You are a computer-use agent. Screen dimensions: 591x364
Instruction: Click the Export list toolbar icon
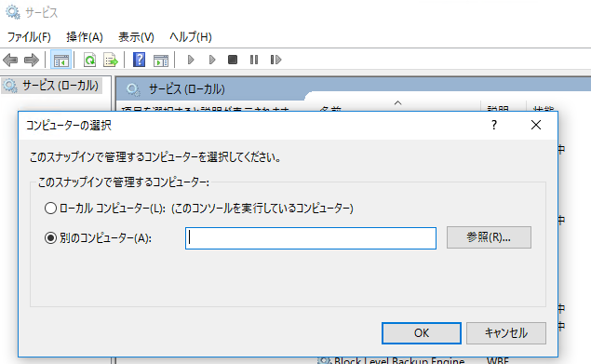pyautogui.click(x=111, y=60)
